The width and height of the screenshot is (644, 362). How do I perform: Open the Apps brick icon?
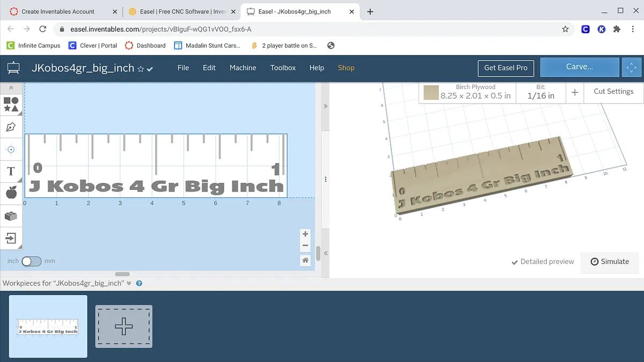click(x=11, y=216)
